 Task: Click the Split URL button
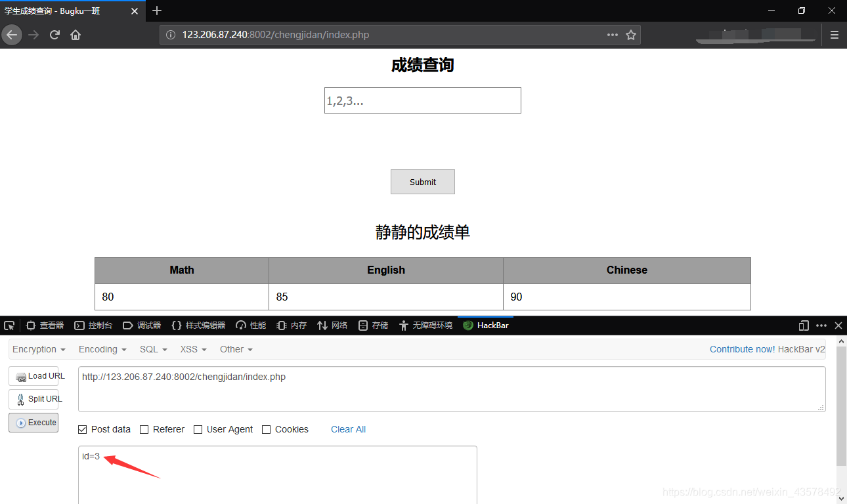coord(33,399)
